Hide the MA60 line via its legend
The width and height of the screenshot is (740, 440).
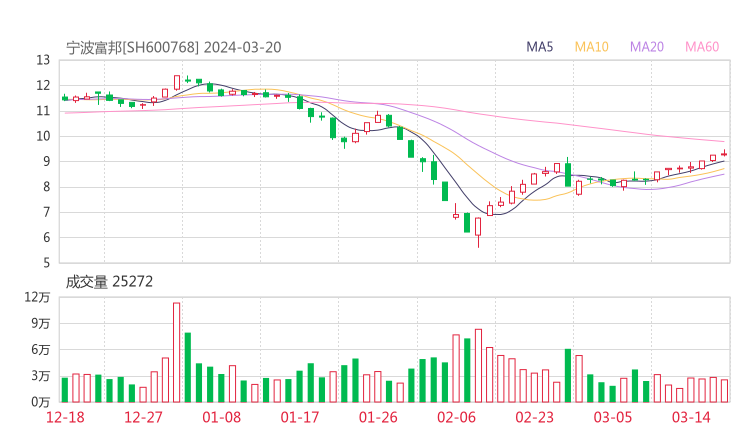tap(702, 47)
